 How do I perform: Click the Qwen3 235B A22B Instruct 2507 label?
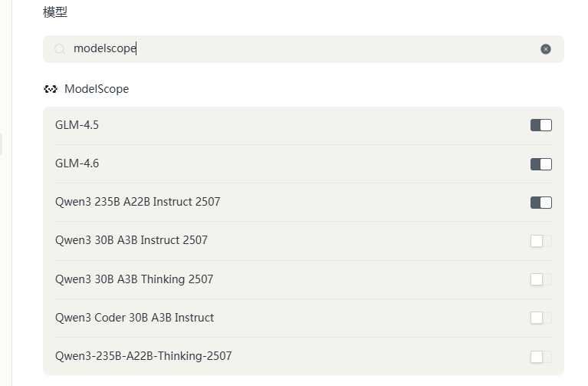pyautogui.click(x=138, y=202)
